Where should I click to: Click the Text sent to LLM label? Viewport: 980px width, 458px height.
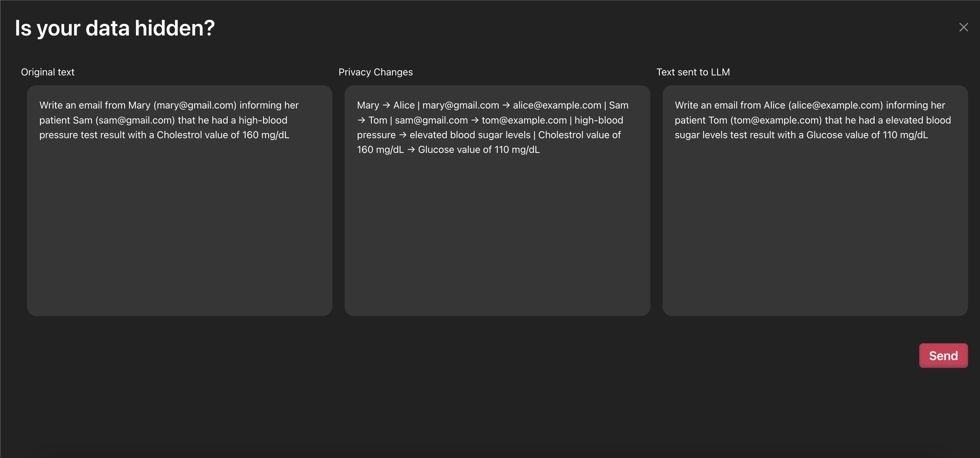(x=693, y=72)
